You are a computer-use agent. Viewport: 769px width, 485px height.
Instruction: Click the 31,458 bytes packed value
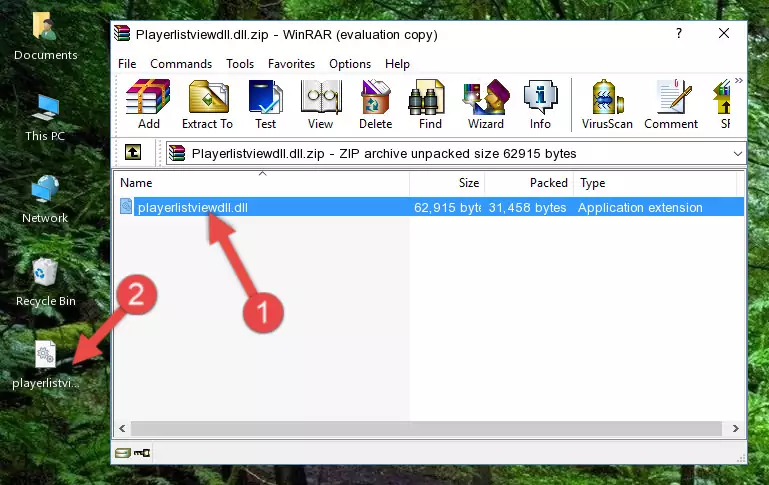tap(527, 207)
